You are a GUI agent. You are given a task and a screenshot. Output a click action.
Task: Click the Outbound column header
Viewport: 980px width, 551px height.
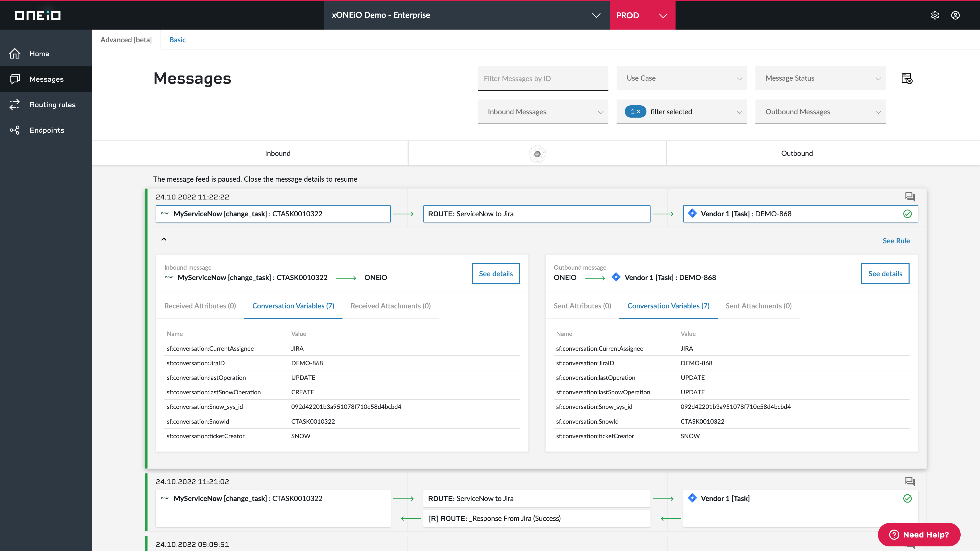(797, 153)
